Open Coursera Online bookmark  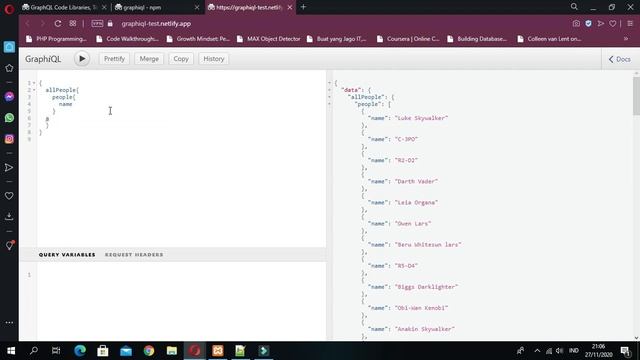(408, 39)
